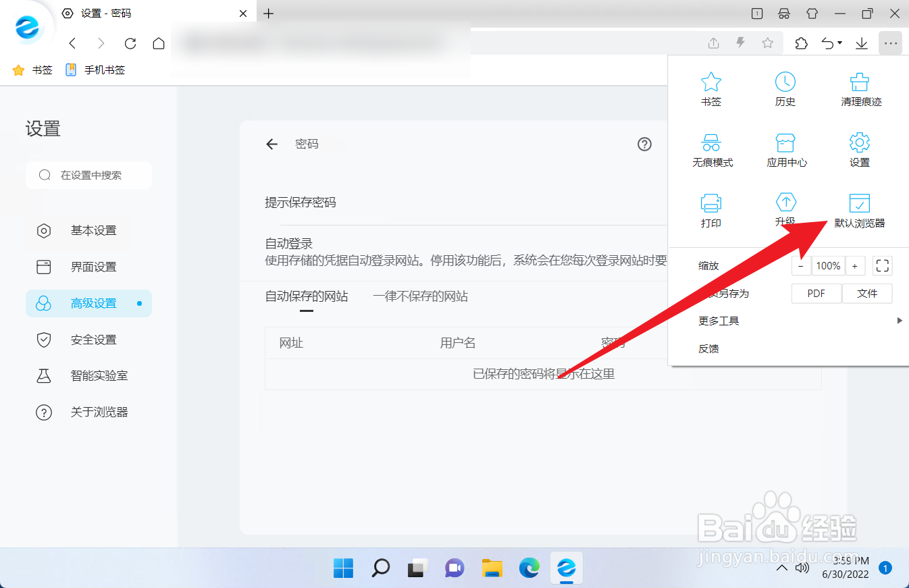This screenshot has width=909, height=588.
Task: Open the downloads arrow icon in toolbar
Action: pos(862,43)
